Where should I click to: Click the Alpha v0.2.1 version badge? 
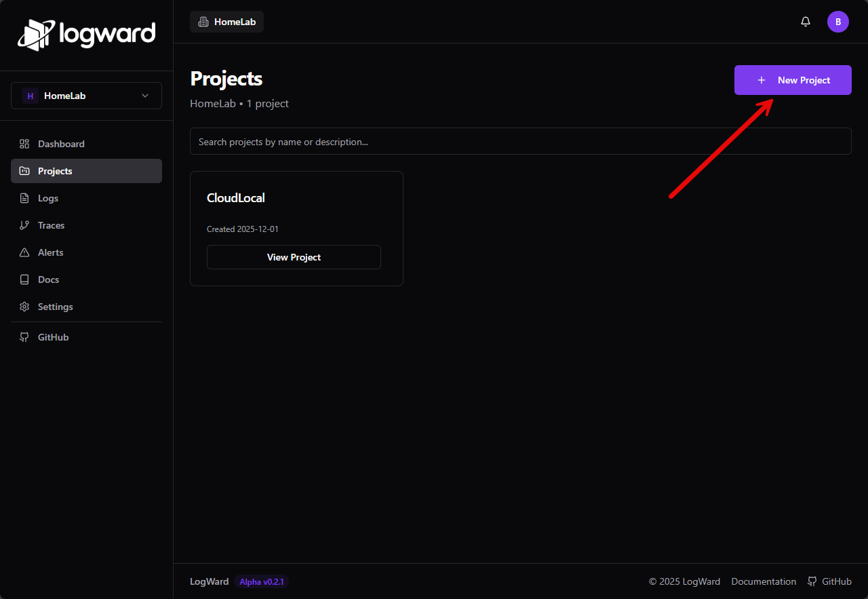[262, 581]
